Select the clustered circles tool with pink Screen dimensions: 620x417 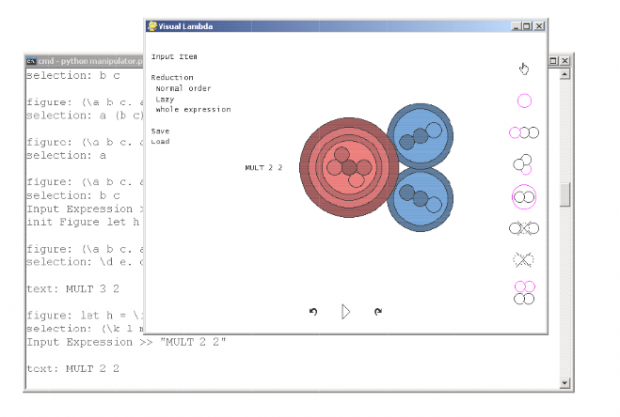(x=523, y=164)
